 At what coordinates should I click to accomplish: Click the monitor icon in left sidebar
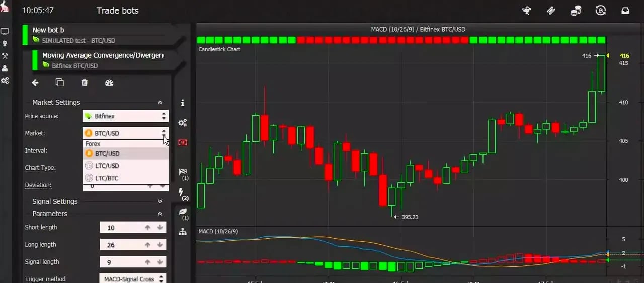pos(5,31)
